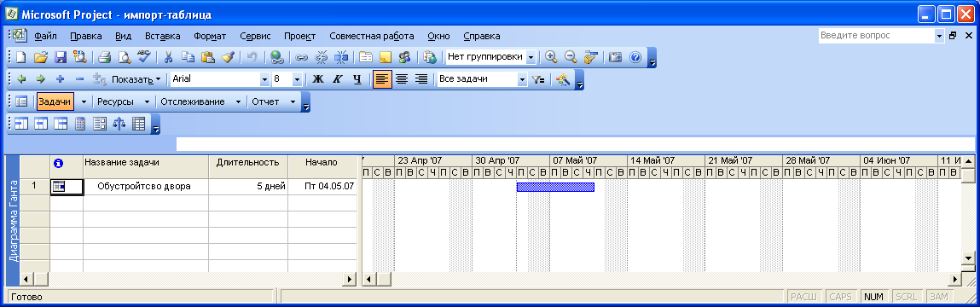The height and width of the screenshot is (307, 980).
Task: Copy the selection icon
Action: (188, 57)
